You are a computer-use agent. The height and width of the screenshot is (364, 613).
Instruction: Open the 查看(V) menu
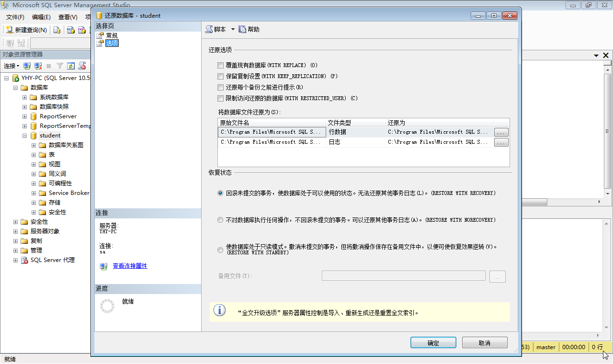coord(68,17)
